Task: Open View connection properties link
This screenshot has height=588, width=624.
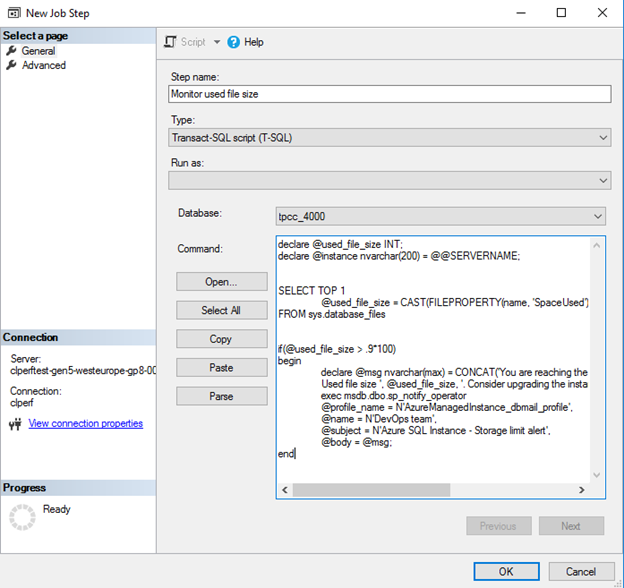Action: click(x=86, y=423)
